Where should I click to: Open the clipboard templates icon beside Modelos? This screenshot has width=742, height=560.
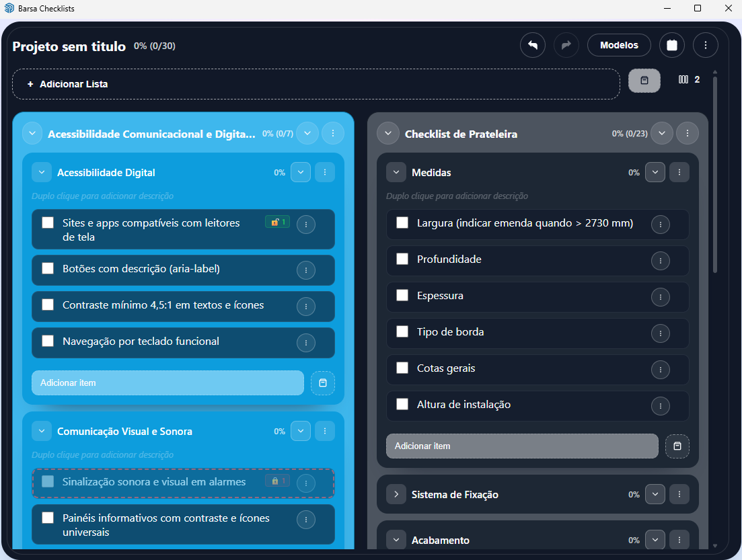672,45
